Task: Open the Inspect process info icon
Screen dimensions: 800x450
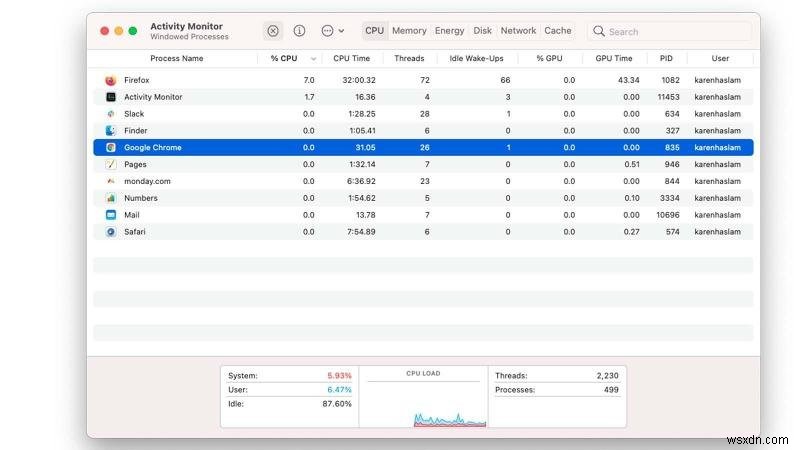Action: coord(299,31)
